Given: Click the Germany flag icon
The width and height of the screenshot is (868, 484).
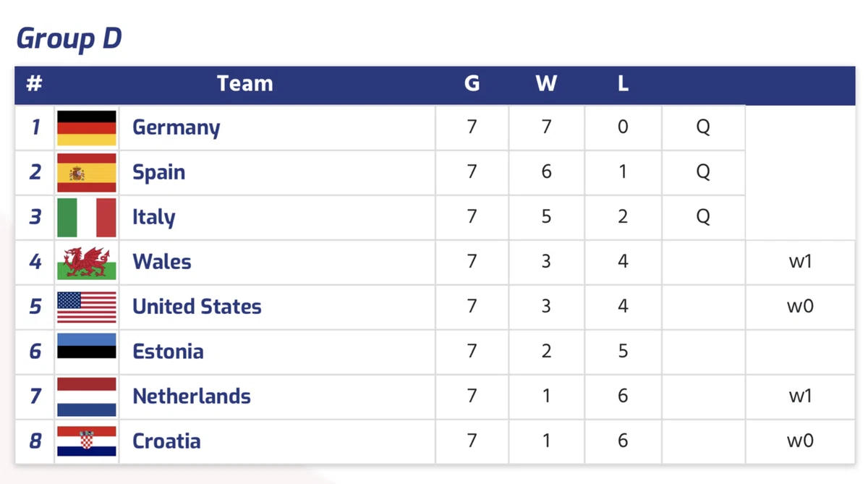Looking at the screenshot, I should tap(87, 128).
